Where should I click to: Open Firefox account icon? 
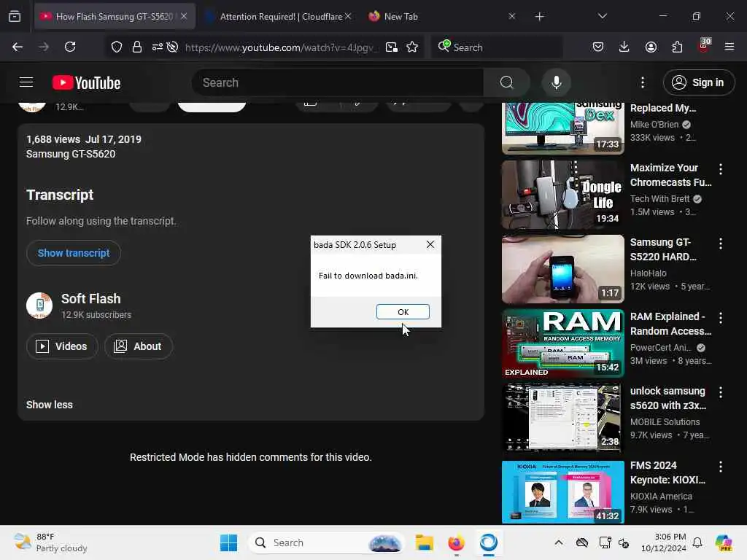pos(651,47)
